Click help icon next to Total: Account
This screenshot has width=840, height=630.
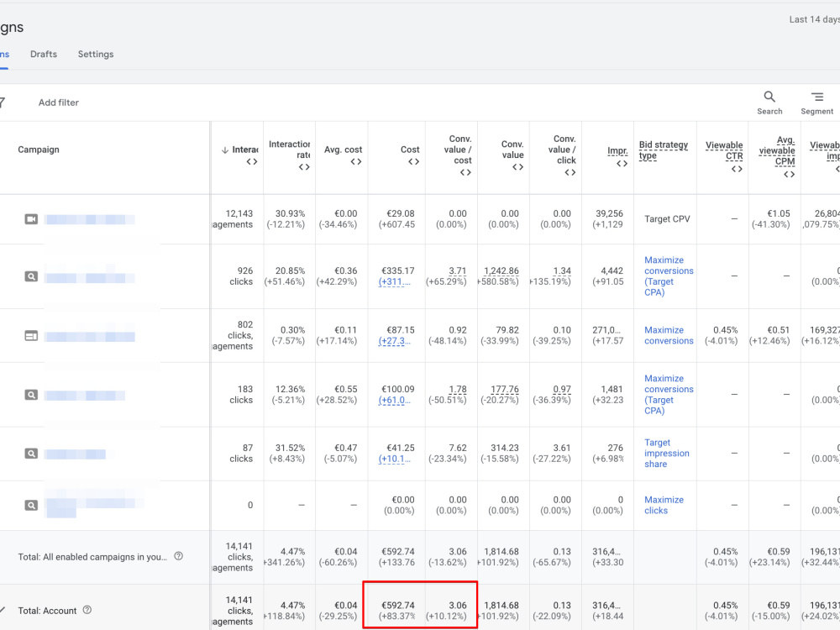tap(87, 610)
